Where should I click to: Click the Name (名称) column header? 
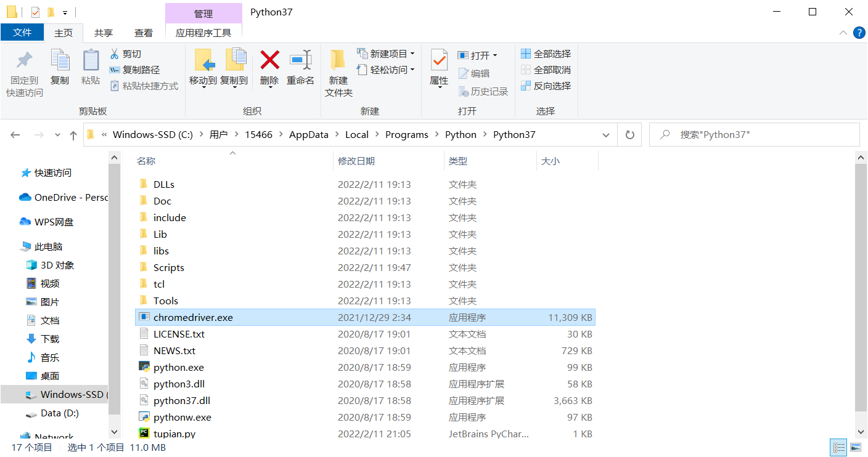(146, 161)
